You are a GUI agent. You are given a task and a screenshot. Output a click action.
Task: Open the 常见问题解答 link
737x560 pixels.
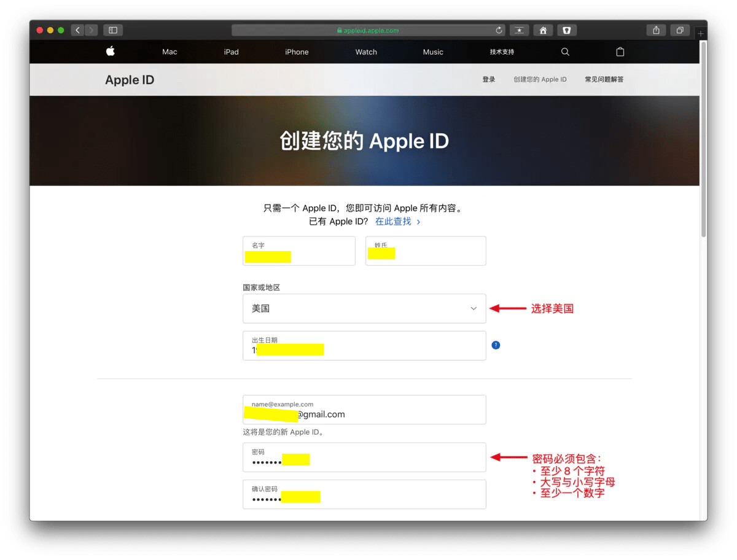point(604,79)
